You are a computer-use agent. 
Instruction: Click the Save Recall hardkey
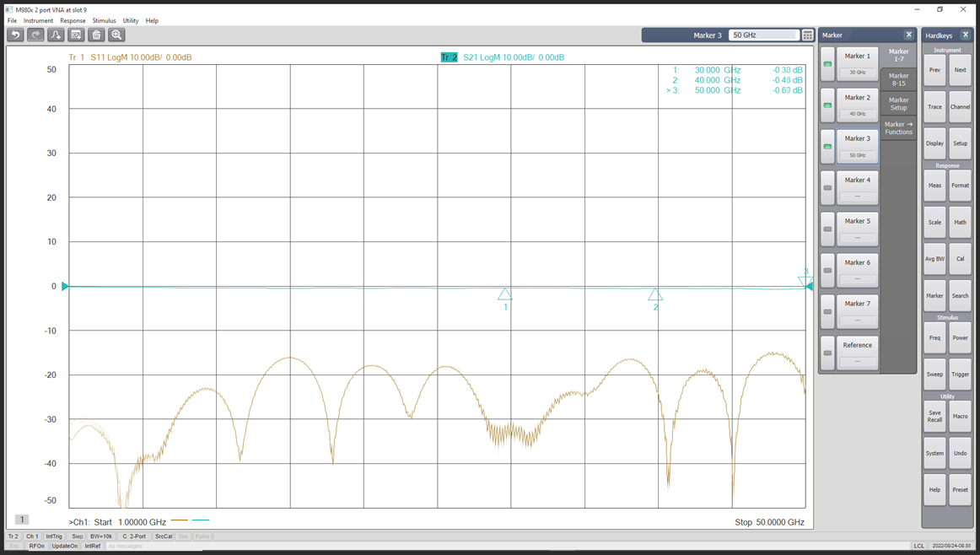click(x=934, y=417)
